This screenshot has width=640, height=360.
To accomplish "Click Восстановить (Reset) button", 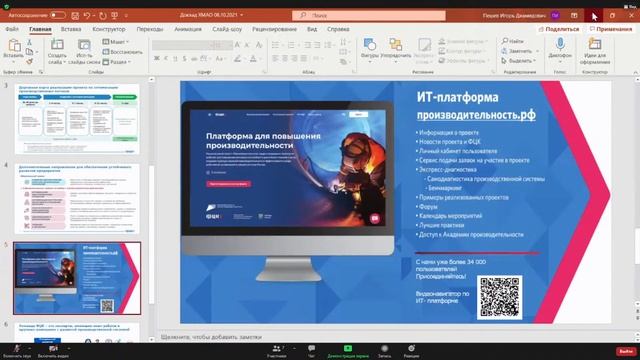I will coord(122,52).
